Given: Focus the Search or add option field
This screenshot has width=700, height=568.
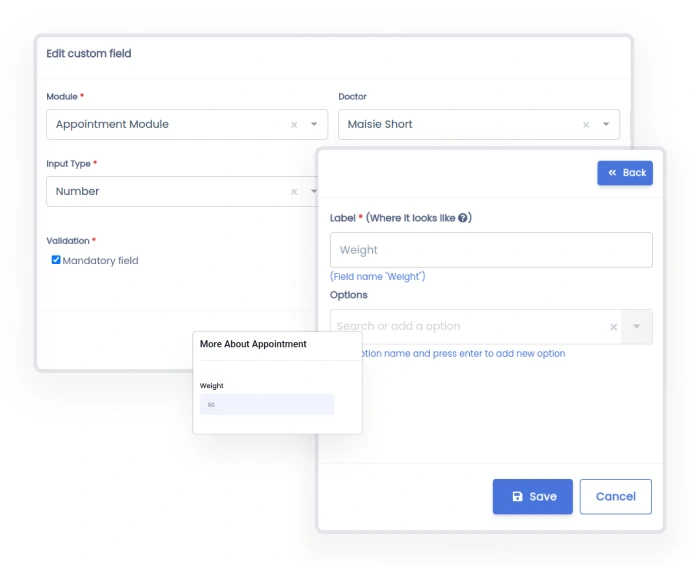Looking at the screenshot, I should pyautogui.click(x=465, y=327).
